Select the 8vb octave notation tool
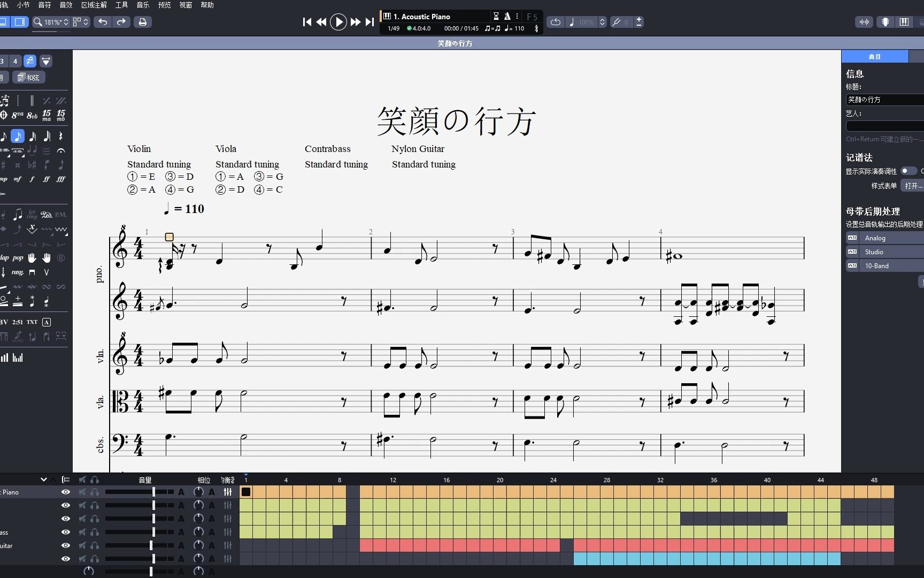 click(32, 115)
